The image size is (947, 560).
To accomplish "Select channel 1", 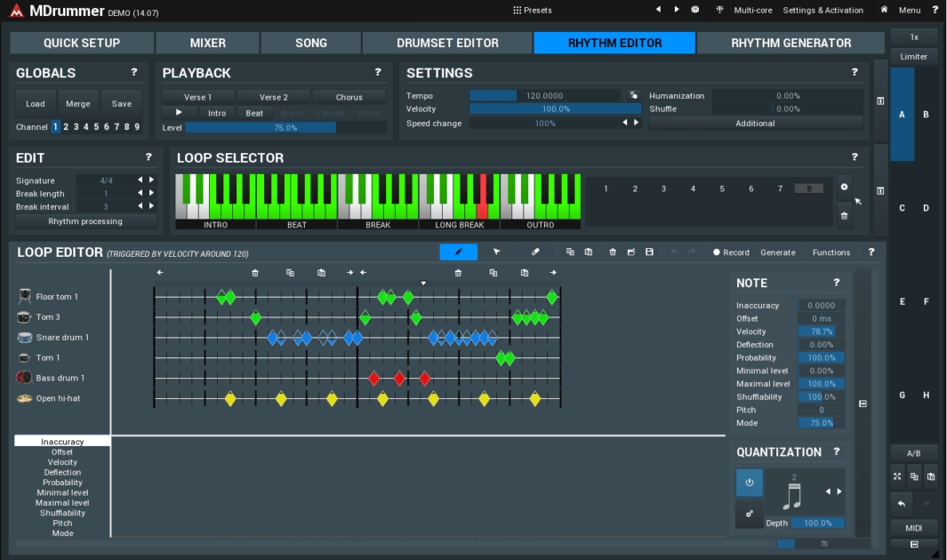I will pyautogui.click(x=55, y=127).
